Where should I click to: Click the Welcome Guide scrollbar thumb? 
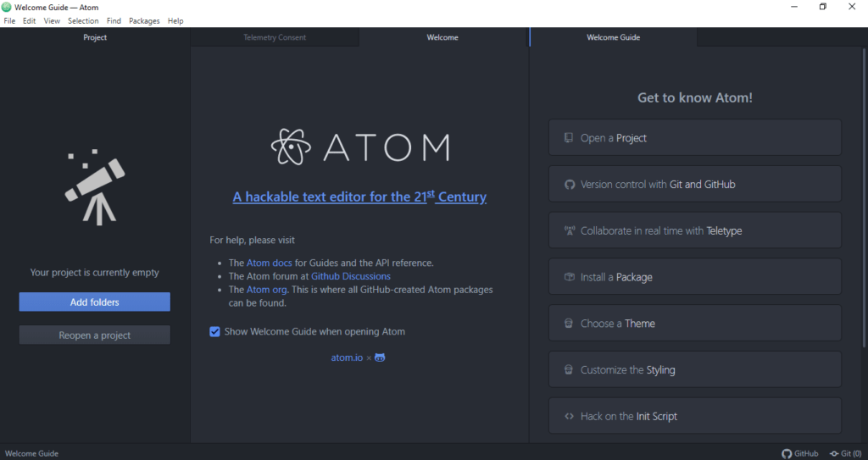(x=864, y=197)
